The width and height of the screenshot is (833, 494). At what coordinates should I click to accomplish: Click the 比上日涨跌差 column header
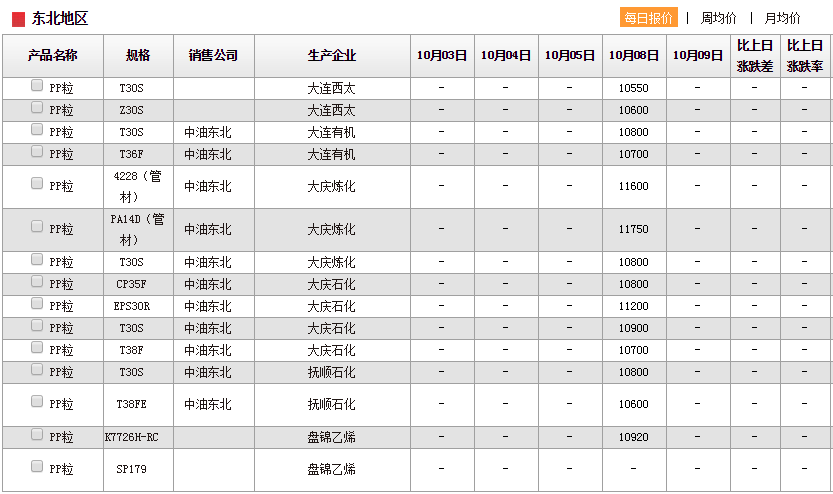pos(755,56)
